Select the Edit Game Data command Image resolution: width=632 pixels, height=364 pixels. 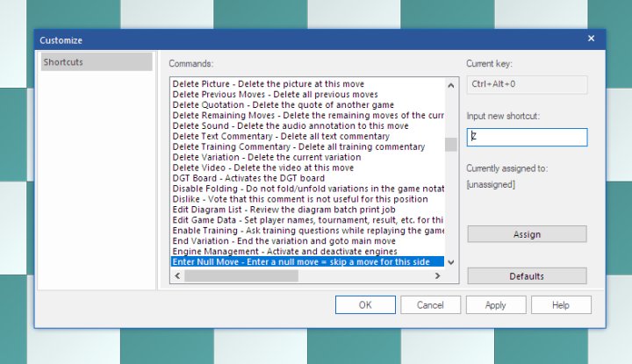[308, 220]
